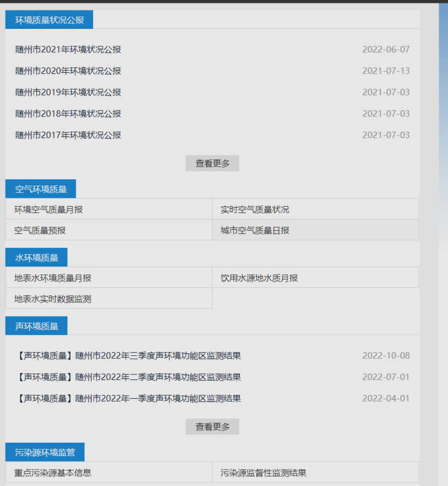Image resolution: width=448 pixels, height=486 pixels.
Task: Click 查看更多 under 环境质量状况公报 section
Action: [212, 163]
